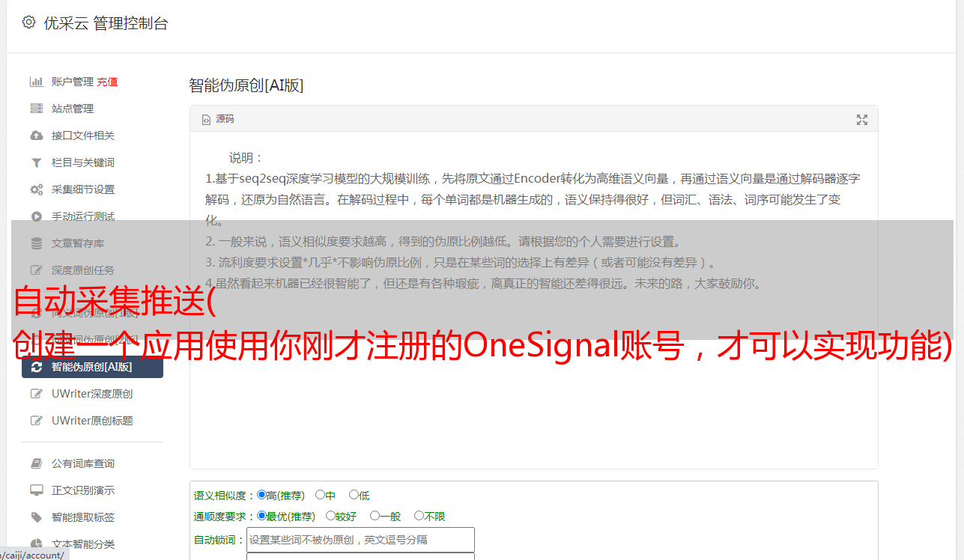Viewport: 964px width, 560px height.
Task: Open 账户管理 bar chart icon
Action: (x=36, y=82)
